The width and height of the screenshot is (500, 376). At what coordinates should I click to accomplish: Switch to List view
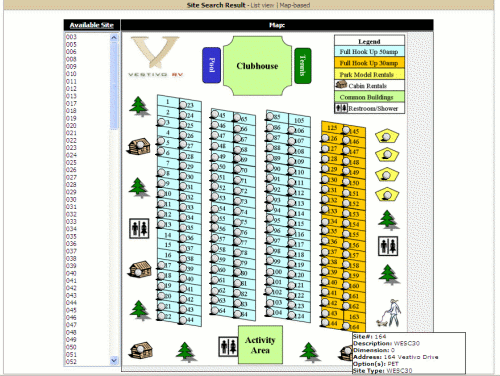[x=262, y=5]
